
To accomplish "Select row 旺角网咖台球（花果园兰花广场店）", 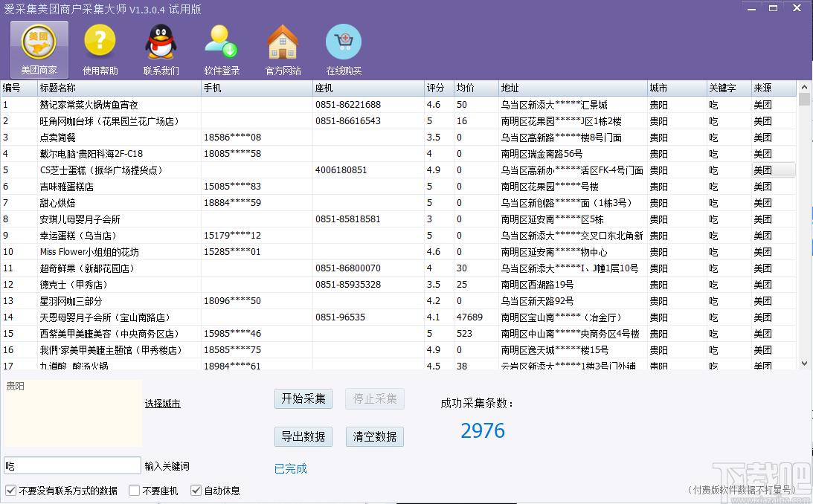I will click(398, 121).
